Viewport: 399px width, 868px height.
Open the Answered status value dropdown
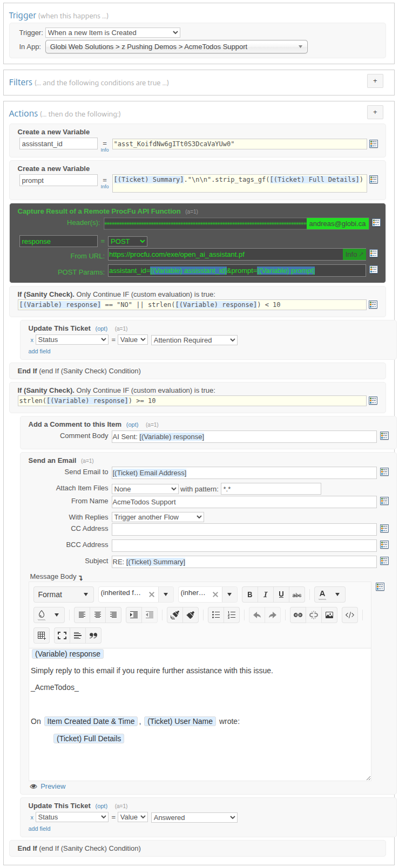pos(194,818)
